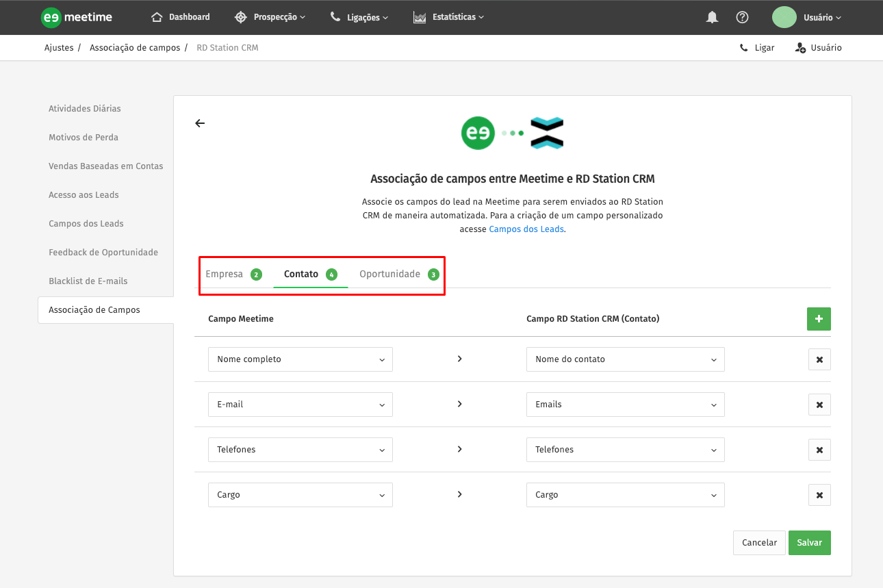
Task: Add a new field mapping with plus button
Action: coord(819,319)
